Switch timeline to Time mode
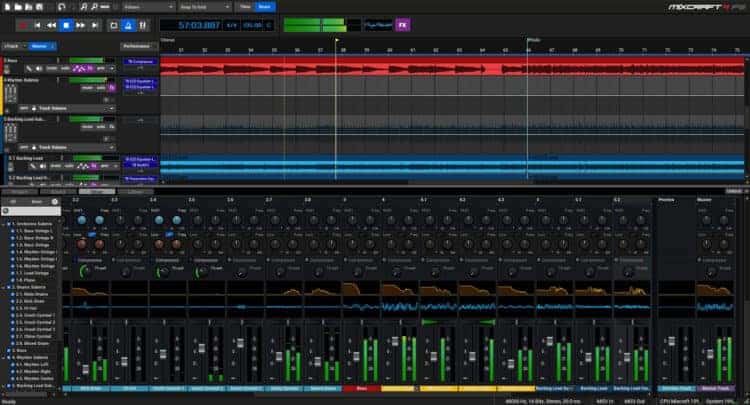This screenshot has width=750, height=405. [245, 7]
